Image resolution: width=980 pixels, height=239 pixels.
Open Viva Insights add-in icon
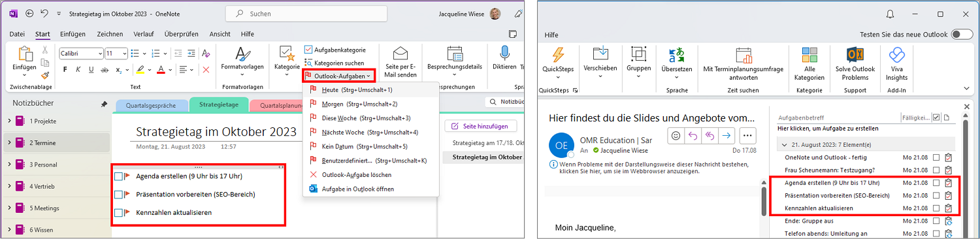pos(896,56)
